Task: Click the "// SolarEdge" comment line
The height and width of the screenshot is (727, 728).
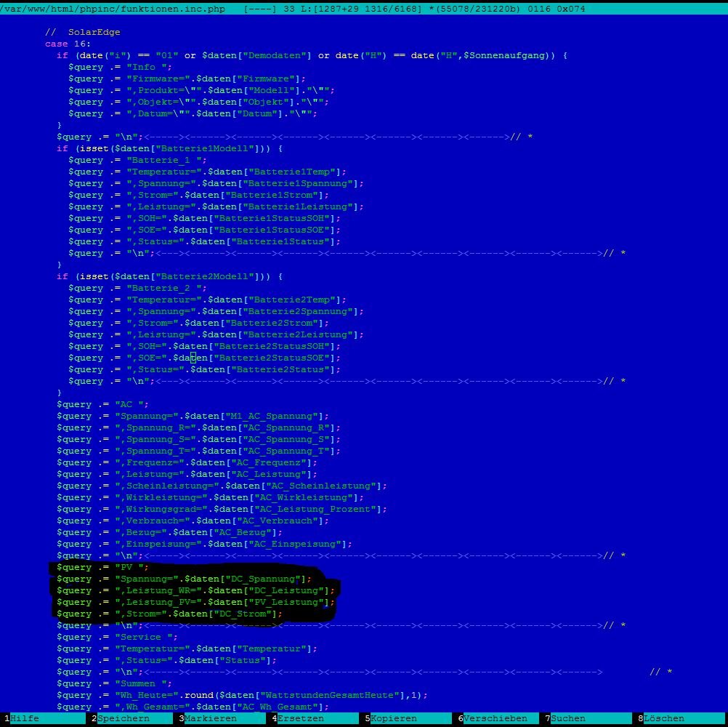Action: pyautogui.click(x=82, y=32)
